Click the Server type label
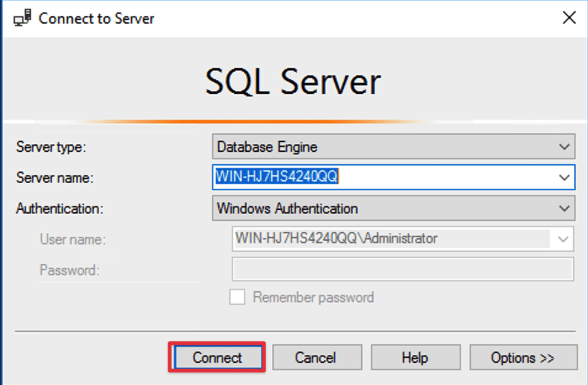The height and width of the screenshot is (385, 588). pyautogui.click(x=51, y=147)
